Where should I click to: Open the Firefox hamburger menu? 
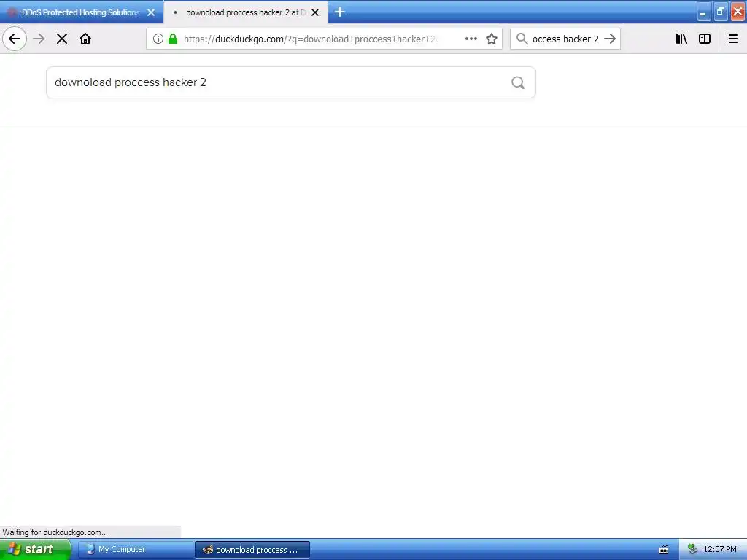tap(733, 39)
